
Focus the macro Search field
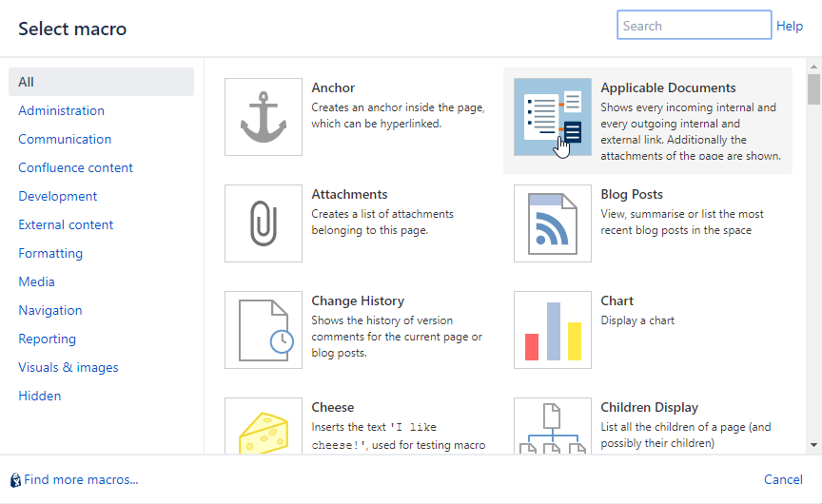(x=694, y=26)
